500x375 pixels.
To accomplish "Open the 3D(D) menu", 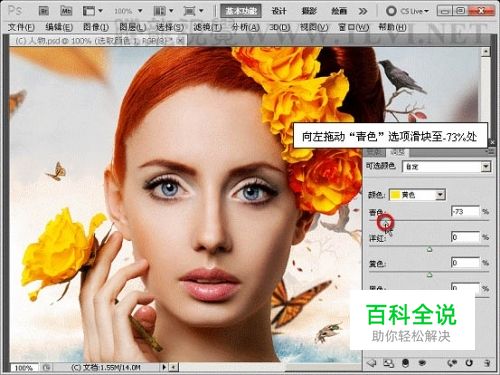I will click(x=279, y=27).
